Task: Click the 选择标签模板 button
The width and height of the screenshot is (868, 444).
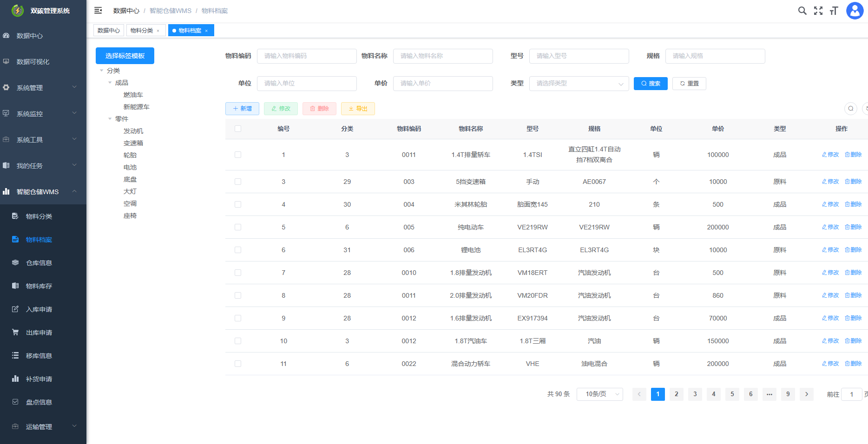Action: (x=125, y=56)
